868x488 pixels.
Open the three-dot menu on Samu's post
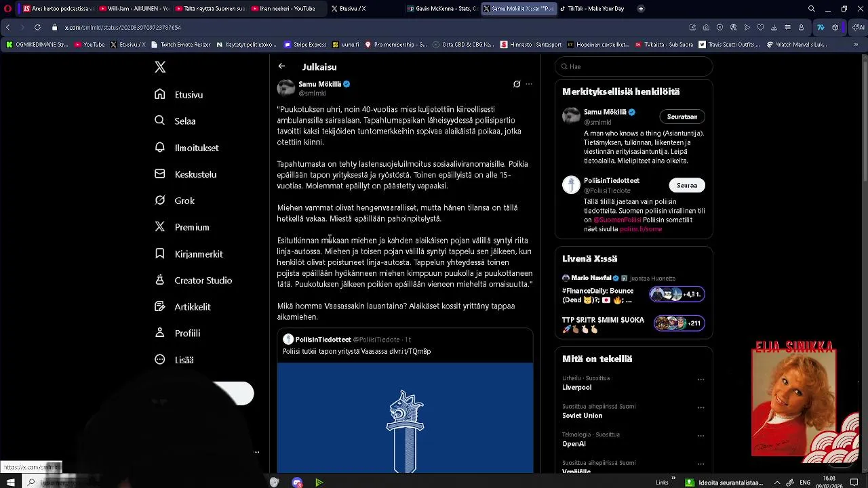[529, 84]
